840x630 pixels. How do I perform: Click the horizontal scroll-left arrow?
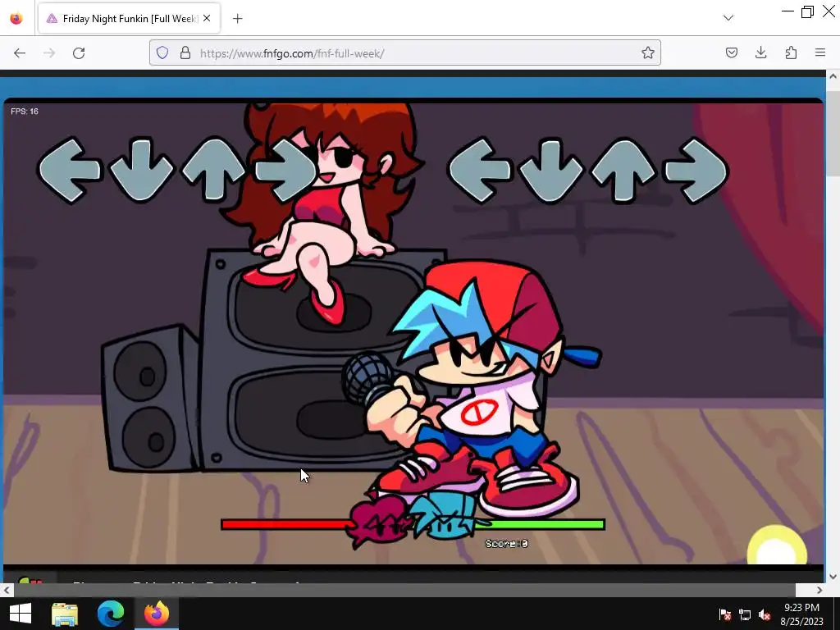(6, 590)
